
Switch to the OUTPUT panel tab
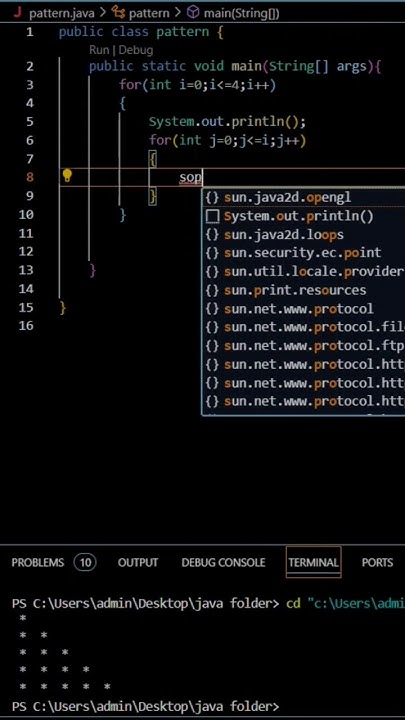(138, 562)
